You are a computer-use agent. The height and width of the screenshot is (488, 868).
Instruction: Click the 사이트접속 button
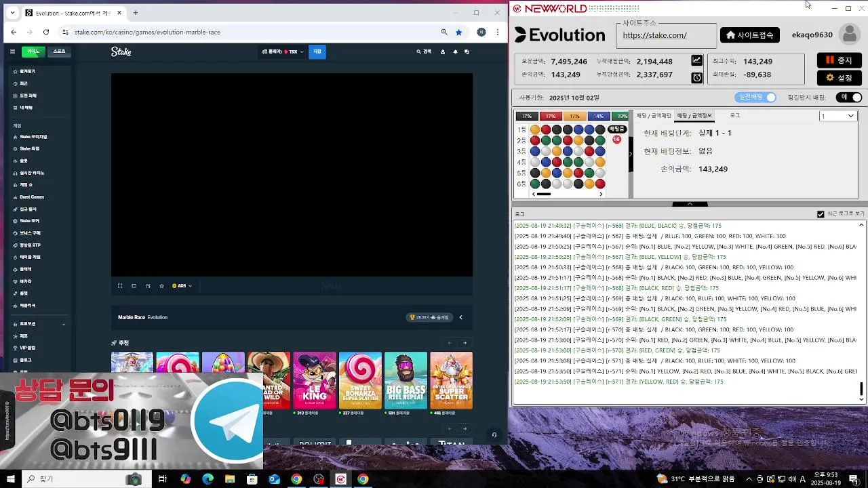[750, 35]
